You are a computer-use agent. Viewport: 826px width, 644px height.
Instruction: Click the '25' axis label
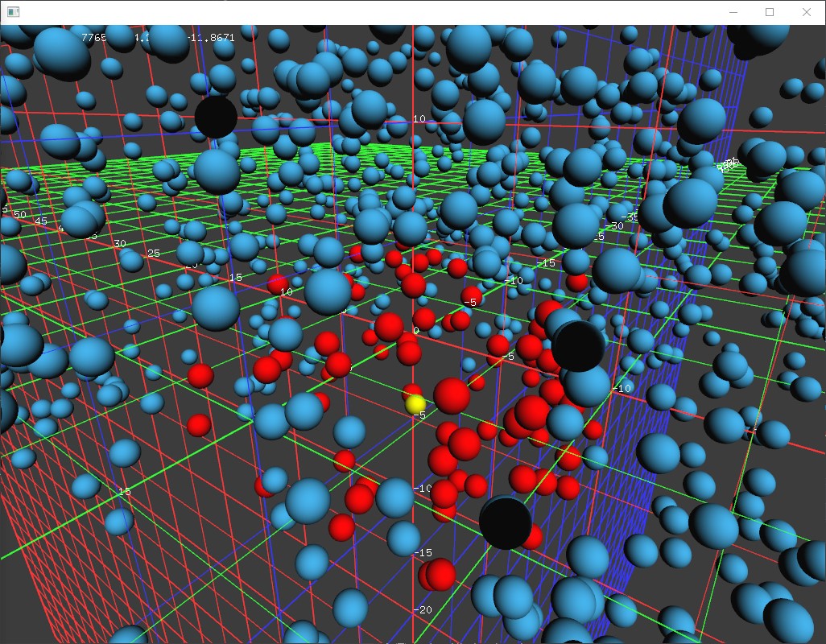(153, 253)
